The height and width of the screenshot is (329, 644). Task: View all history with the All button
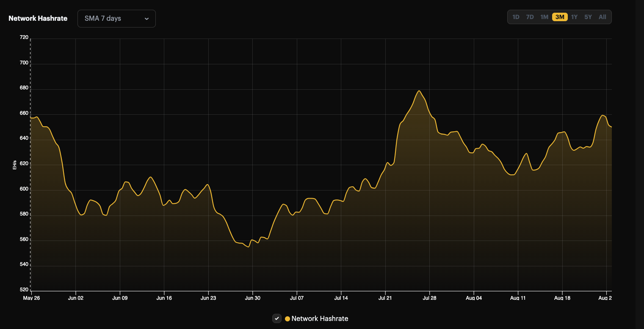coord(602,17)
